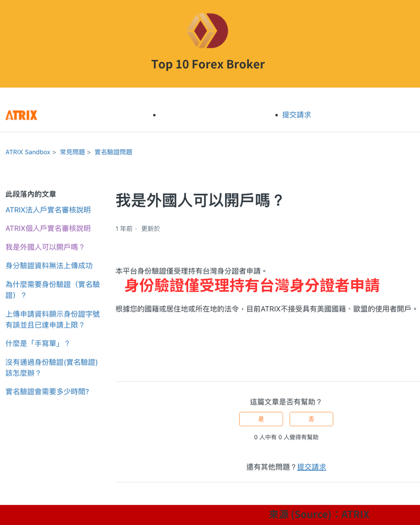Vote 否 for article not helpful
The width and height of the screenshot is (420, 525).
(311, 419)
